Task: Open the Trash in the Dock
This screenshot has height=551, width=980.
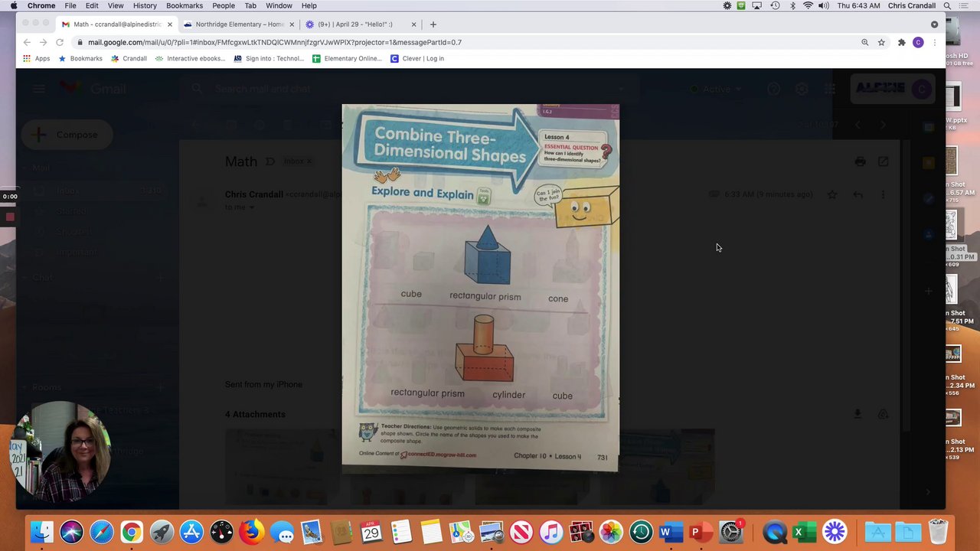Action: pos(938,531)
